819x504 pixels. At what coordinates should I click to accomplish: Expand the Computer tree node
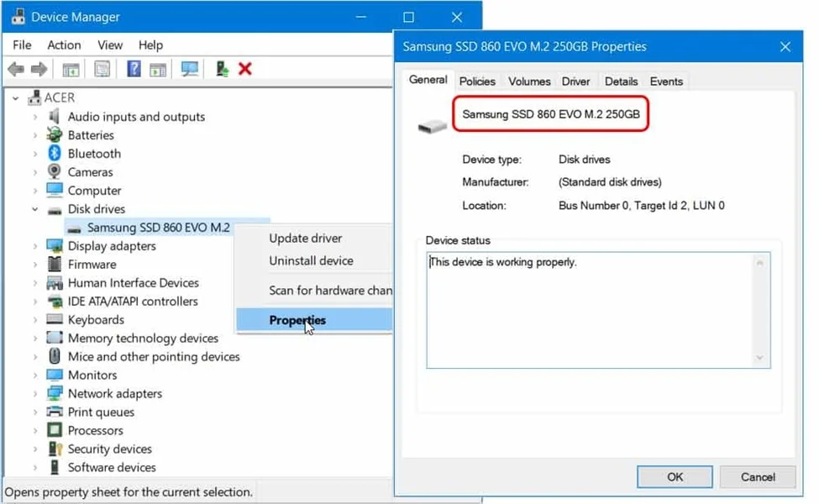(x=35, y=191)
